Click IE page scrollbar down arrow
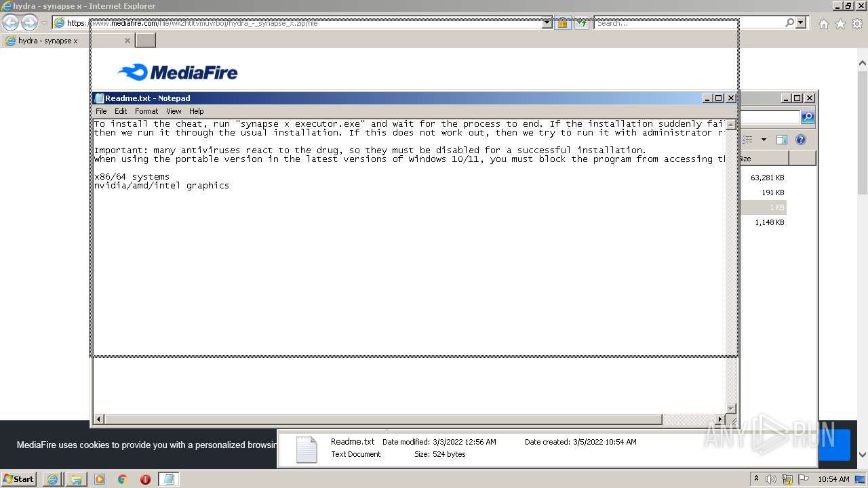This screenshot has width=868, height=488. click(862, 455)
